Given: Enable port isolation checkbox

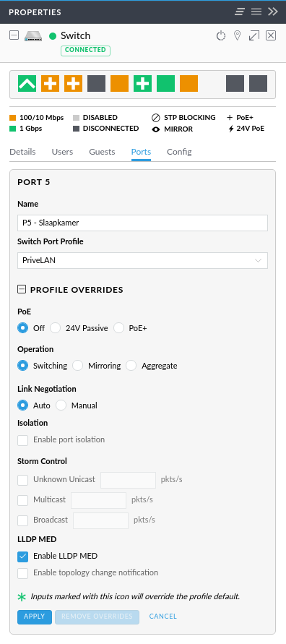Looking at the screenshot, I should tap(22, 440).
